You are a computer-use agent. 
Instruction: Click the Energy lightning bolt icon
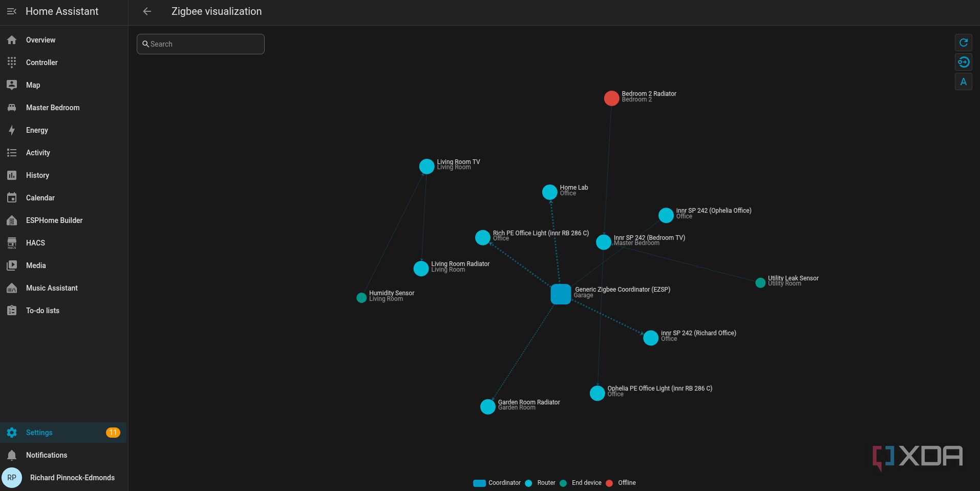(x=12, y=130)
